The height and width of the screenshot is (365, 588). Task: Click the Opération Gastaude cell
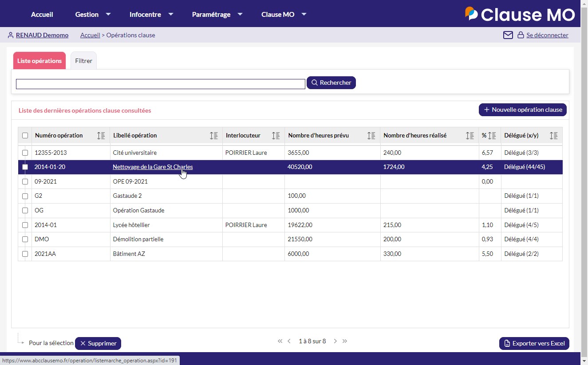click(x=166, y=211)
